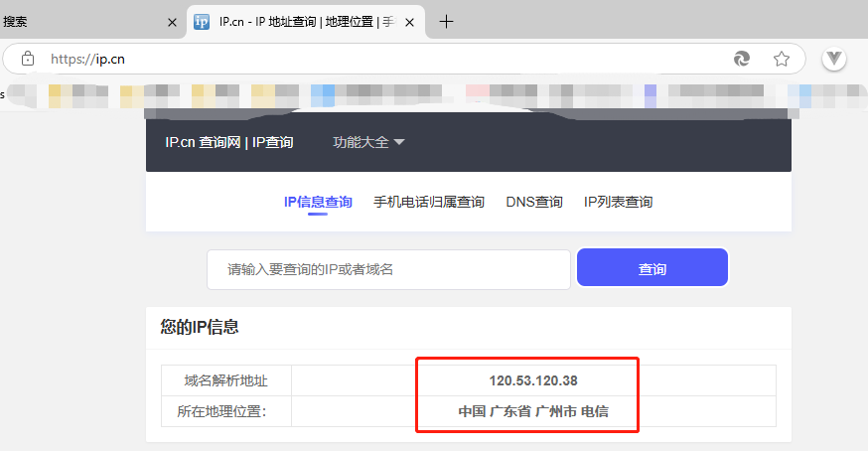Image resolution: width=868 pixels, height=451 pixels.
Task: Click the refresh-style icon in the address bar
Action: pos(741,59)
